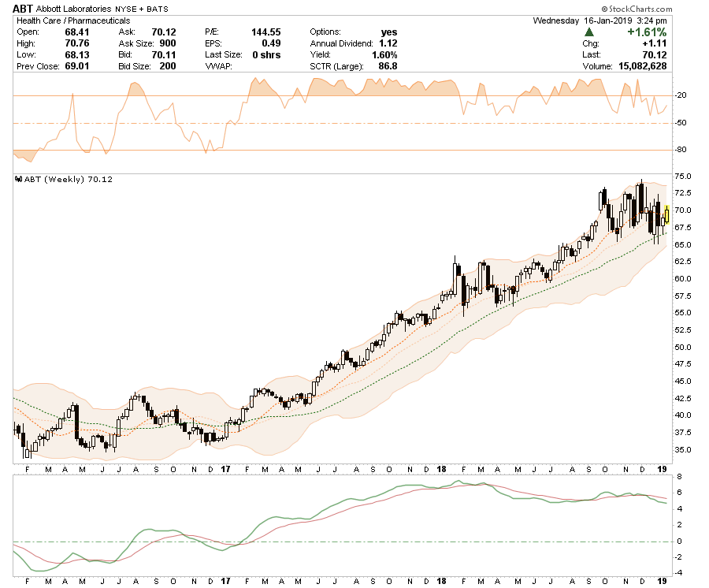Click the Abbott Laboratories company name

coord(74,9)
